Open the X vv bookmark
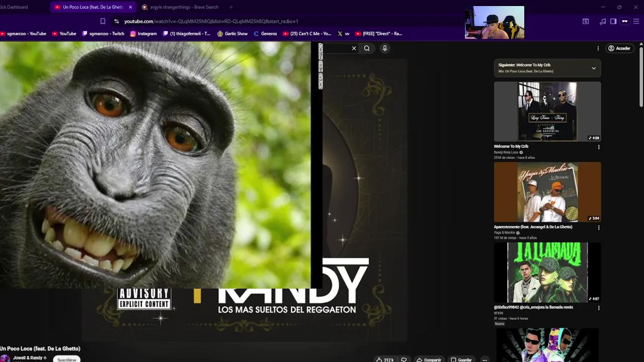 point(344,34)
